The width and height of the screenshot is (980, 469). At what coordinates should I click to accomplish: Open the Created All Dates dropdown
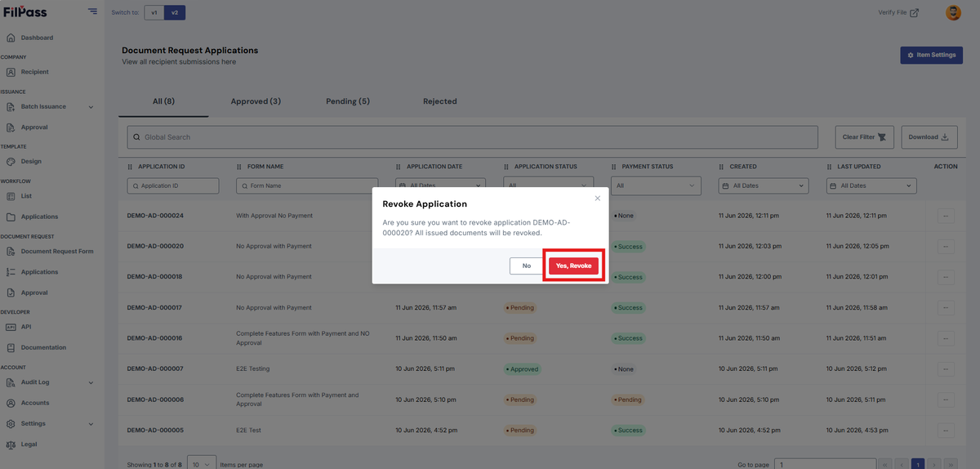point(764,185)
